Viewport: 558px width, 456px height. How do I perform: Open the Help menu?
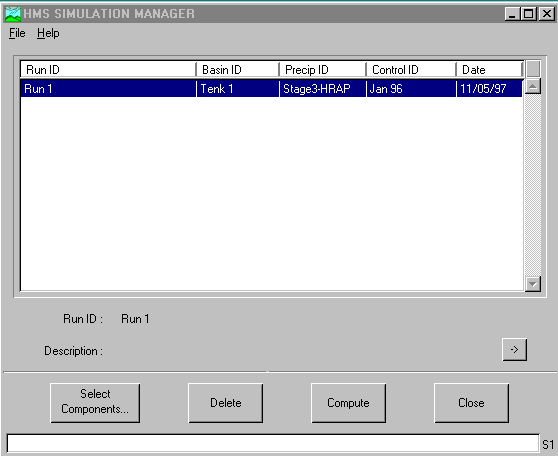(x=48, y=33)
